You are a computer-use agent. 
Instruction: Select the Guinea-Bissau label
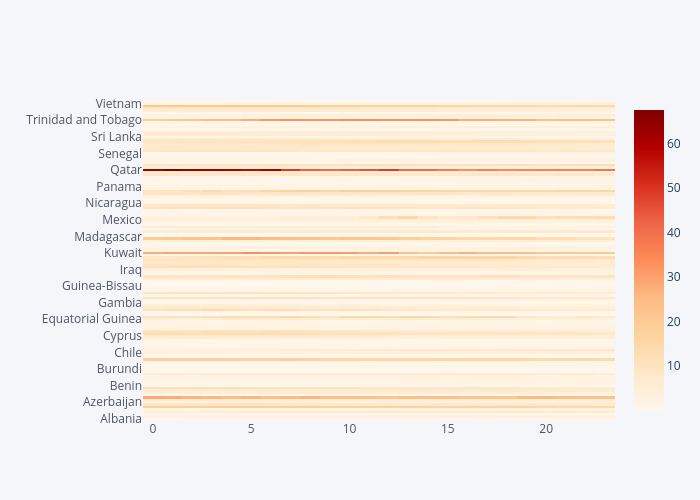click(101, 286)
